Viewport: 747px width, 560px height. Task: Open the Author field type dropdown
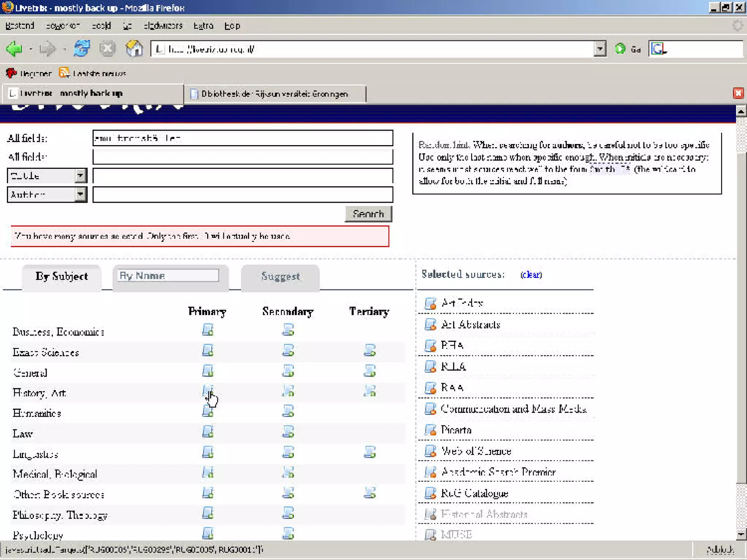80,195
